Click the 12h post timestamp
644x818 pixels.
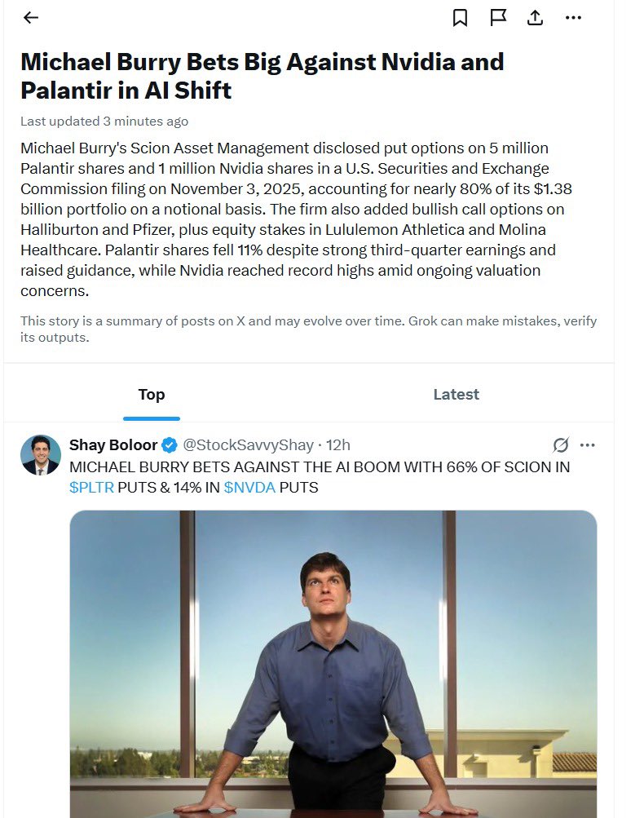(x=338, y=445)
